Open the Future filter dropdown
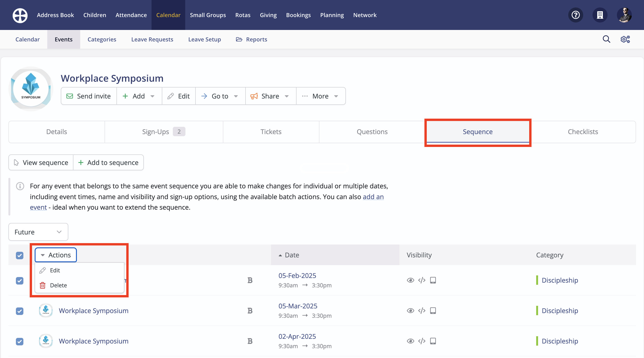Screen dimensions: 644x358 (38, 232)
